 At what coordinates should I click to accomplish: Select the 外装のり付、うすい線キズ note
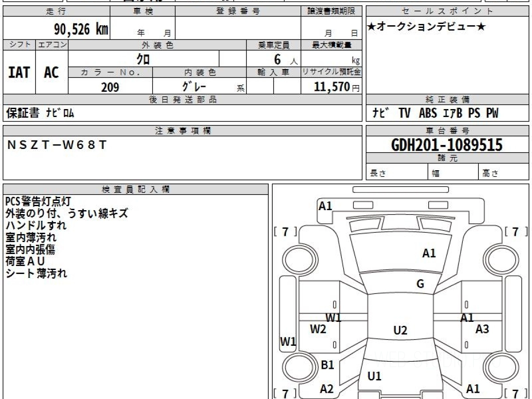pyautogui.click(x=67, y=213)
